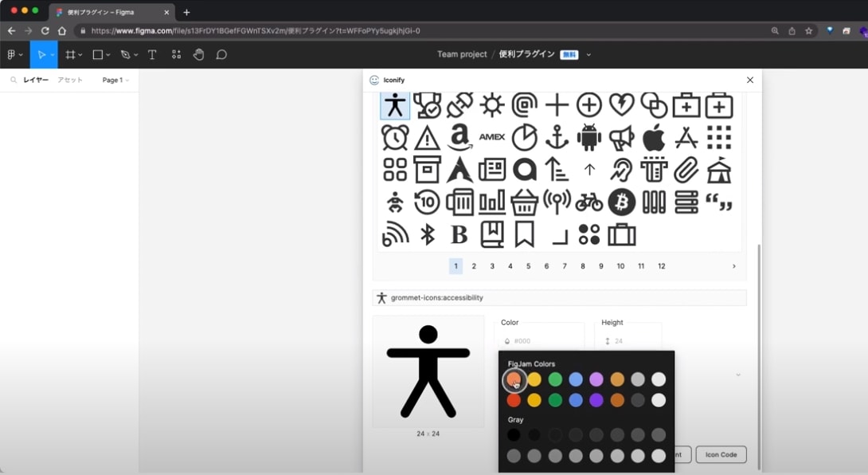
Task: Select the paperclip attachment icon
Action: (x=686, y=170)
